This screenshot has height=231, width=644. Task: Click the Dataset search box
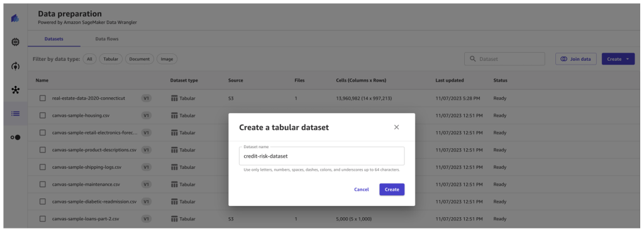(x=505, y=59)
